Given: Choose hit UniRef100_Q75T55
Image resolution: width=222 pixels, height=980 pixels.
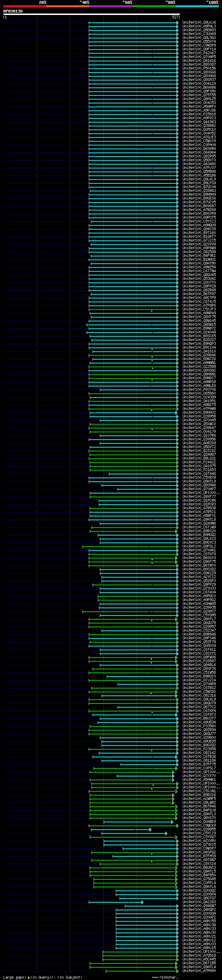Looking at the screenshot, I should [199, 95].
